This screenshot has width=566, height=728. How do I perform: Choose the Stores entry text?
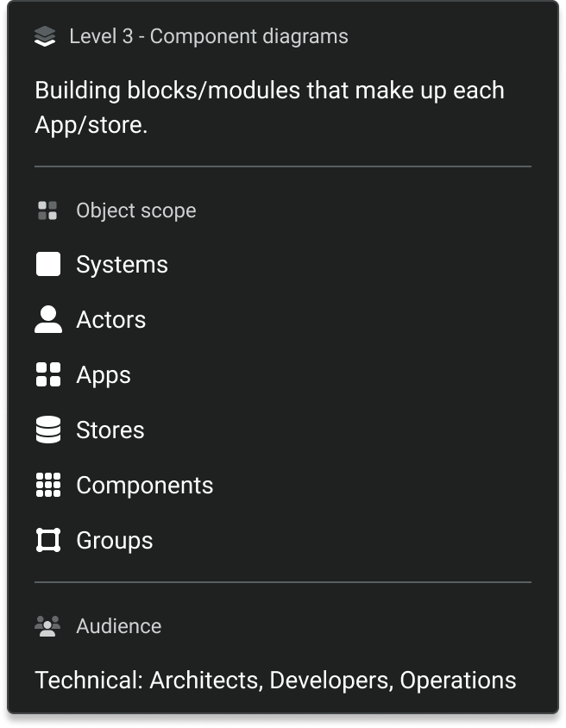point(110,430)
